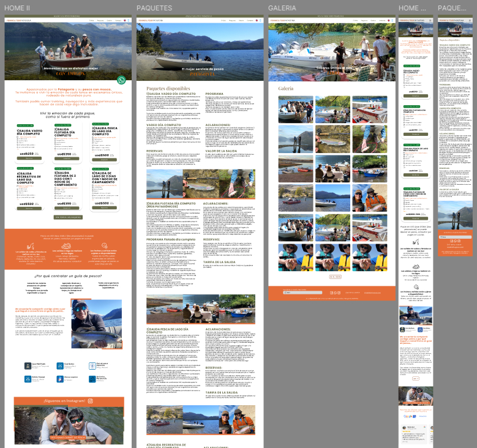Select the fish in red net photo in GALERIA grid
477x448 pixels.
pyautogui.click(x=370, y=139)
